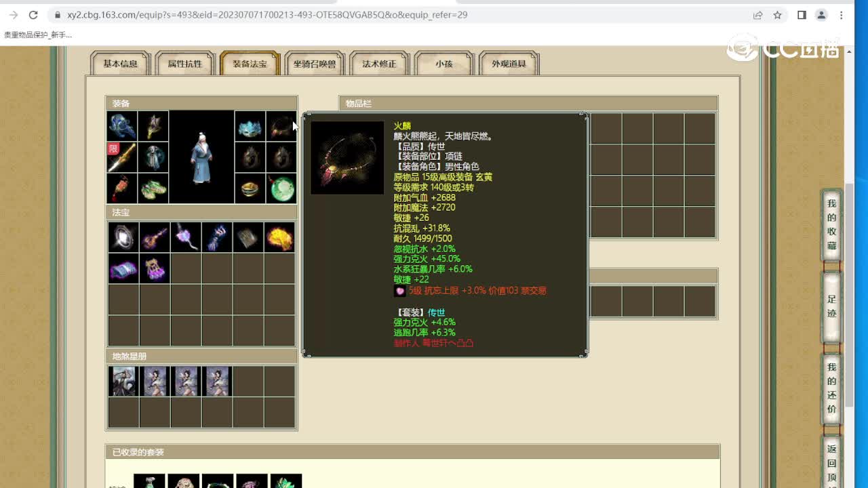Bookmark this page with the star icon
The image size is (868, 488).
tap(778, 15)
